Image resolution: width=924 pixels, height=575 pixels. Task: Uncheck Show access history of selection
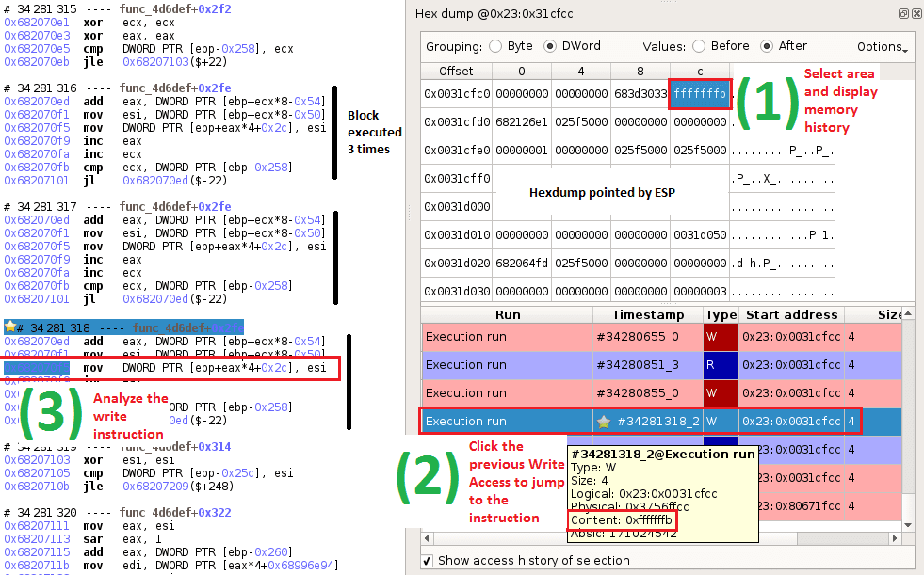pos(427,560)
